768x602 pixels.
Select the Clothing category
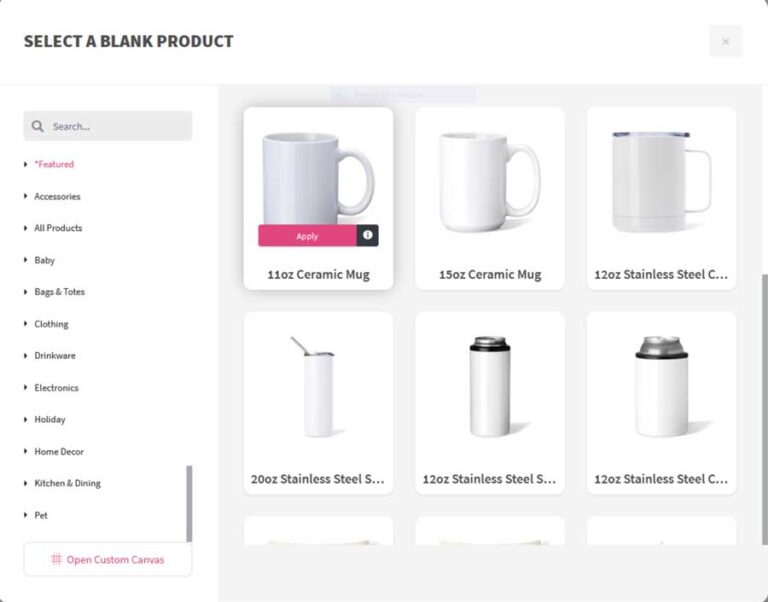coord(51,324)
